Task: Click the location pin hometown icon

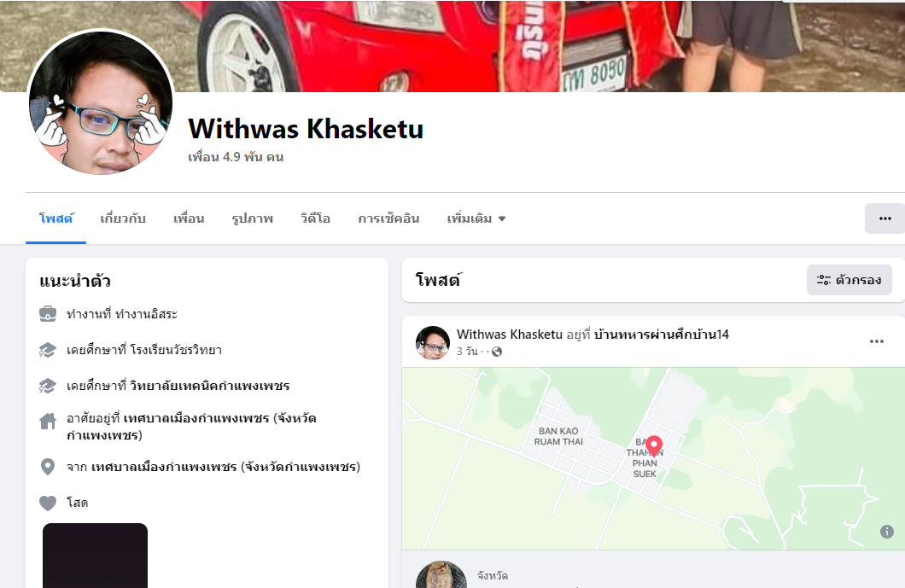Action: [48, 467]
